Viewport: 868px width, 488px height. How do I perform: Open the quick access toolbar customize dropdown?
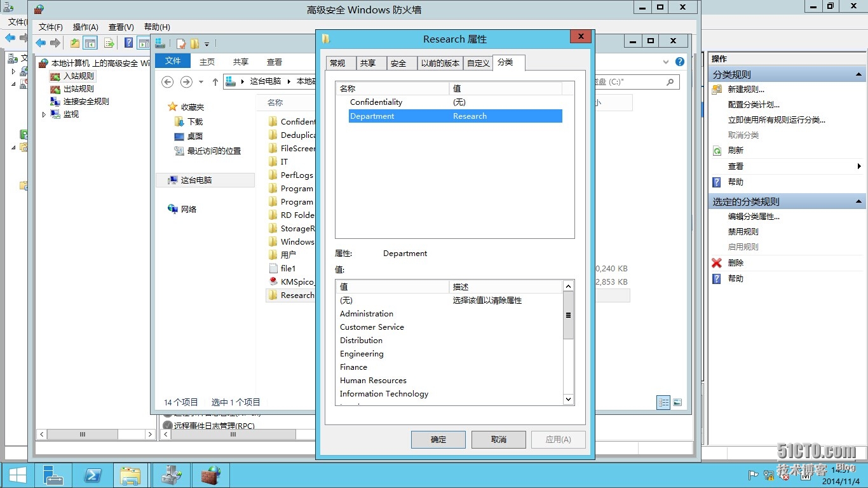tap(207, 44)
